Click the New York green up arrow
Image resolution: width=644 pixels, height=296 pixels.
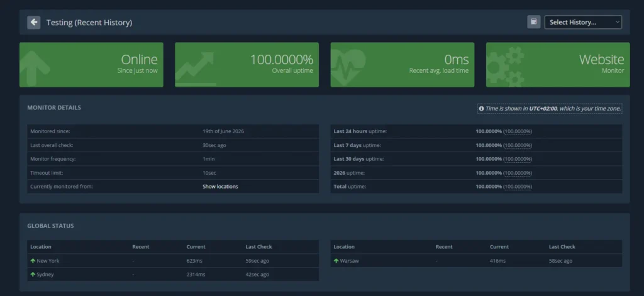[33, 261]
